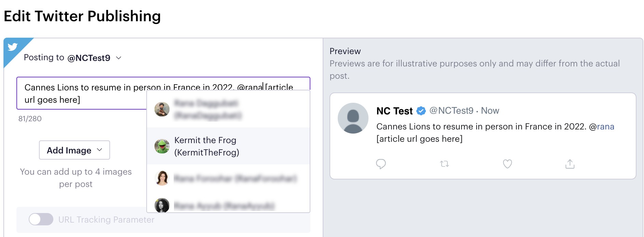Click the retweet icon in preview
644x237 pixels.
pyautogui.click(x=444, y=164)
